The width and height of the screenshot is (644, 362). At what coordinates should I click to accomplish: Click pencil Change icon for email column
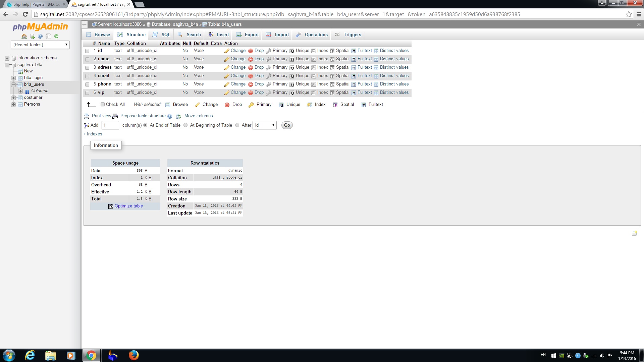(x=227, y=76)
